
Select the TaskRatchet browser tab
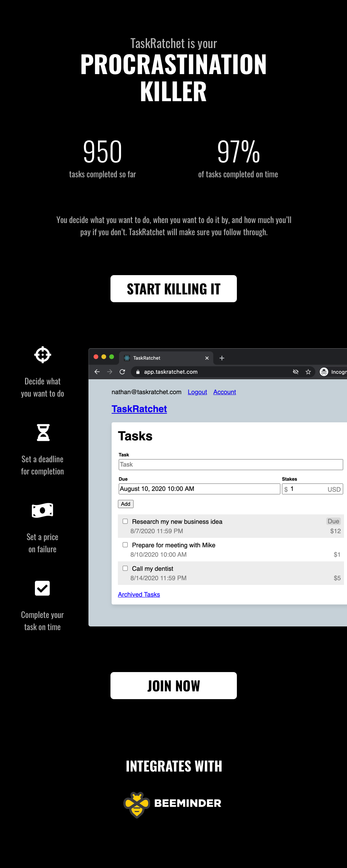(x=166, y=358)
